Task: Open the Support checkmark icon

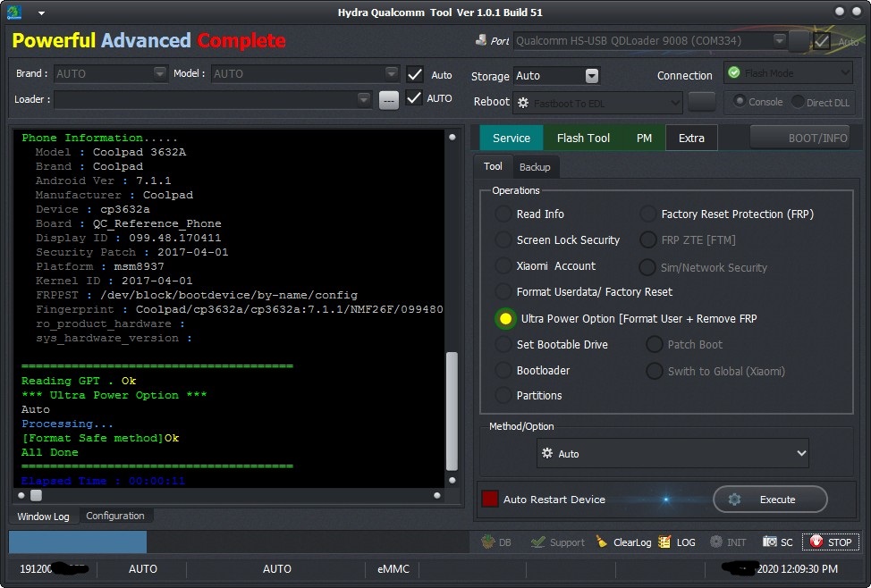Action: (x=537, y=542)
